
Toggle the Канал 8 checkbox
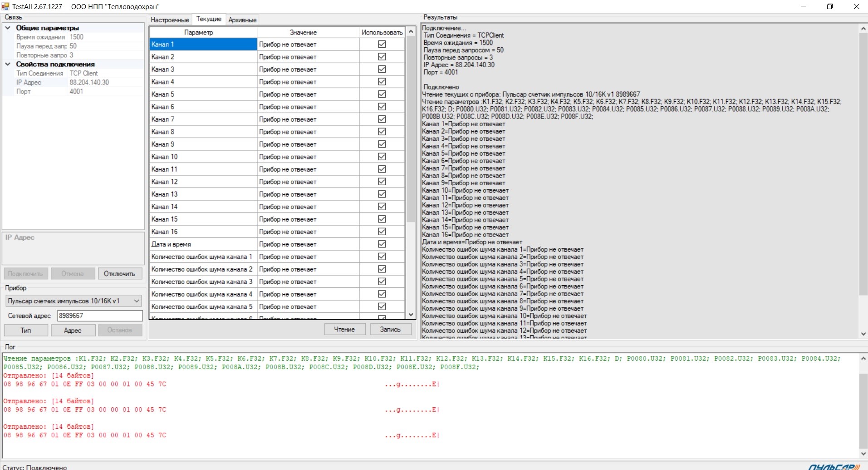coord(382,132)
